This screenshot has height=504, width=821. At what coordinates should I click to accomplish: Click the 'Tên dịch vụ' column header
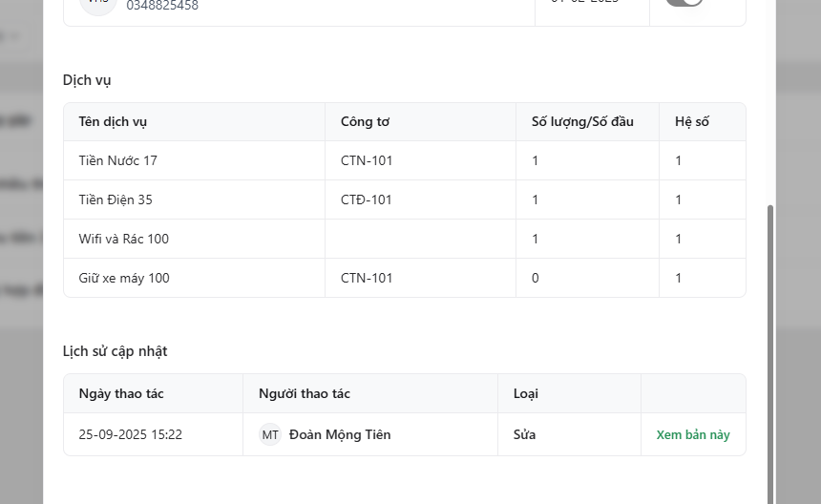point(113,121)
